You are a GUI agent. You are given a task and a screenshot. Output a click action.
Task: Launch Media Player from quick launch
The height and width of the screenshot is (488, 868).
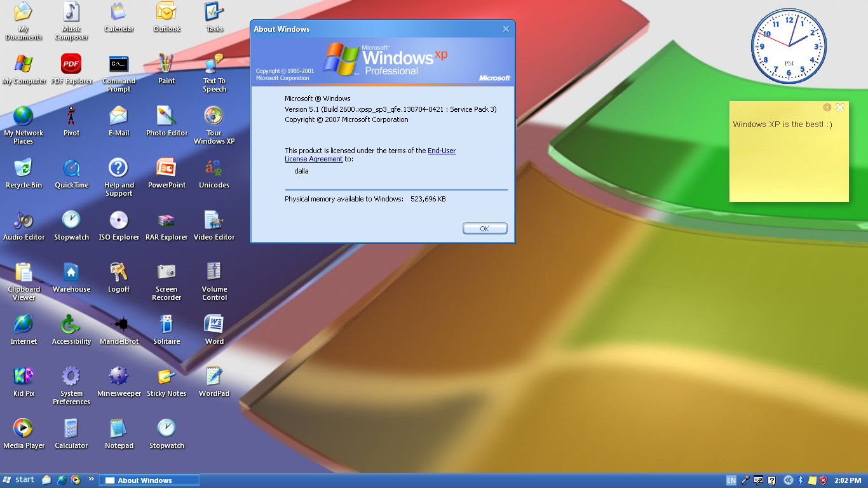click(76, 480)
